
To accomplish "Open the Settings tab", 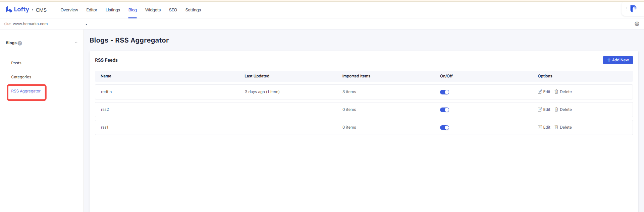I will [193, 10].
